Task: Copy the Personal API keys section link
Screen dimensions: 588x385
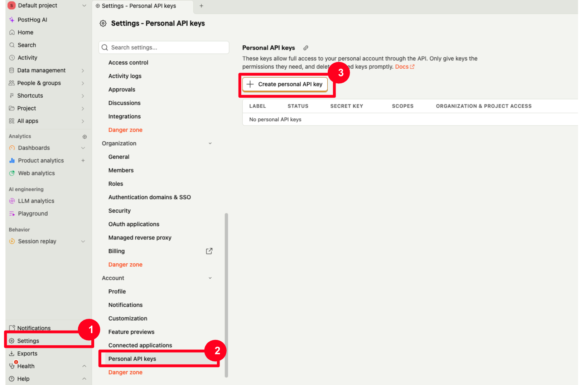Action: click(x=305, y=48)
